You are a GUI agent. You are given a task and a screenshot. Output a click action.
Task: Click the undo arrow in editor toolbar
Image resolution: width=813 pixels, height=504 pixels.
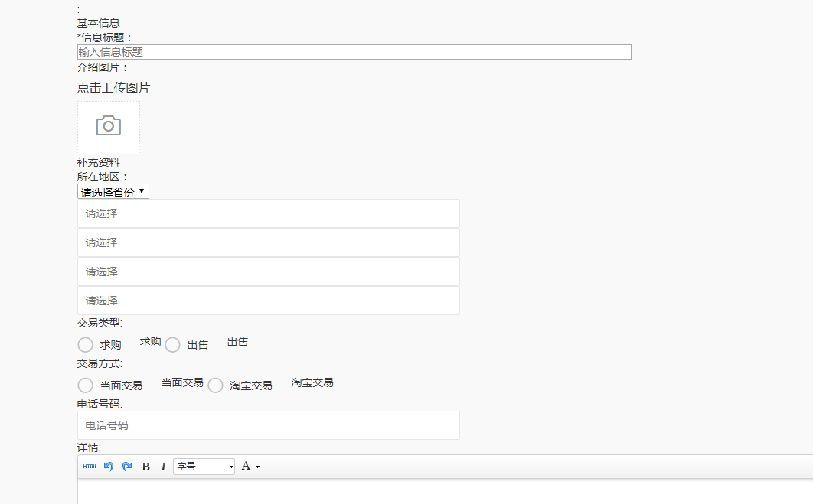click(x=109, y=467)
